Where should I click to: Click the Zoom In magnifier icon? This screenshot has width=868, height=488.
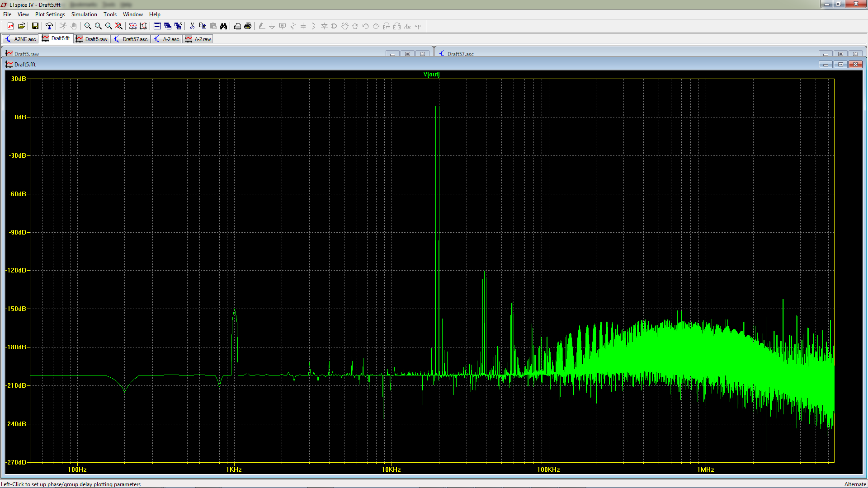coord(88,26)
